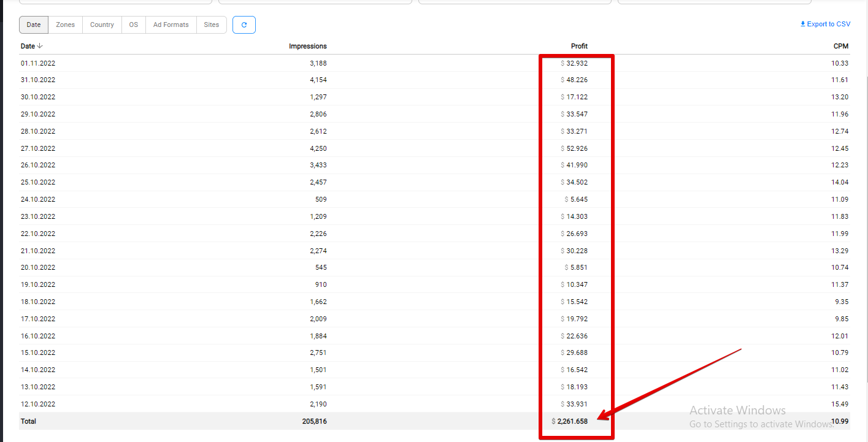Select the Country grouping tab
Viewport: 868px width, 442px height.
[x=102, y=25]
